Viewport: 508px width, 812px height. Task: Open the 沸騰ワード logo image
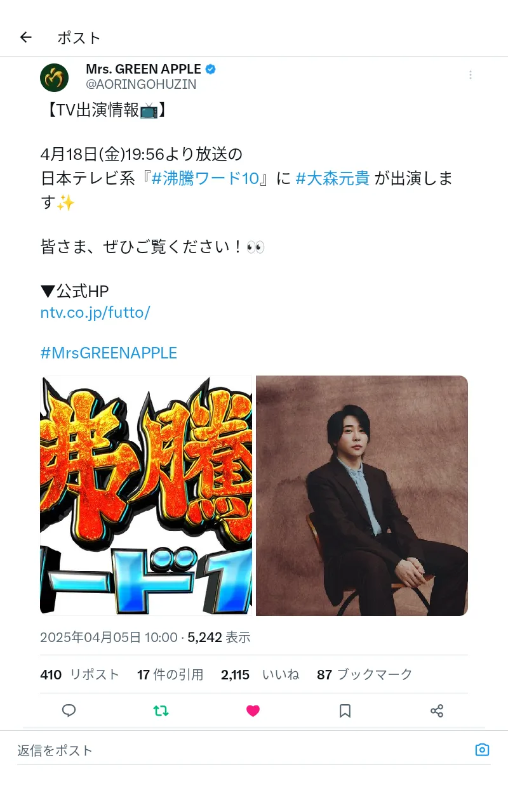coord(146,495)
